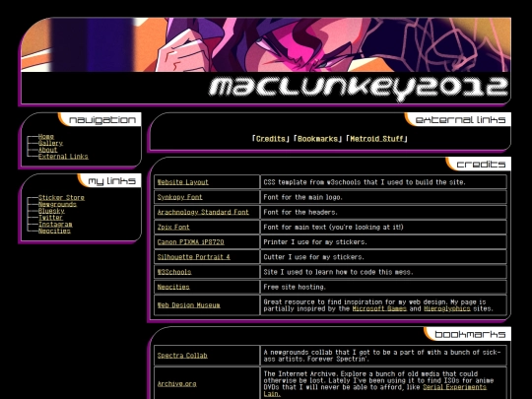Image resolution: width=532 pixels, height=399 pixels.
Task: Follow the Serial Experiments Lain link
Action: click(x=454, y=387)
